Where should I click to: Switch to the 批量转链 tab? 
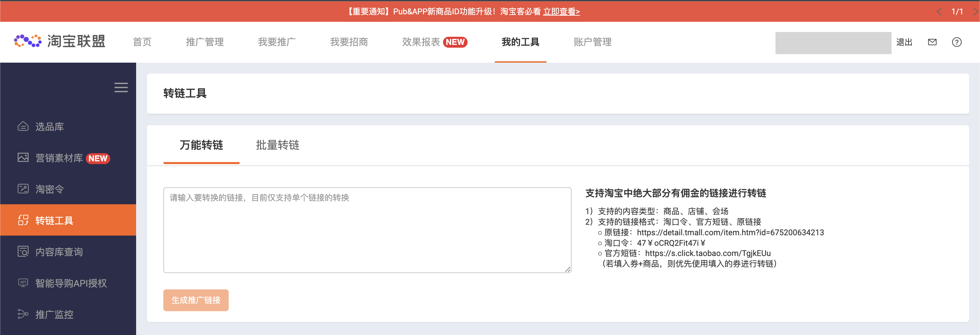[x=278, y=145]
